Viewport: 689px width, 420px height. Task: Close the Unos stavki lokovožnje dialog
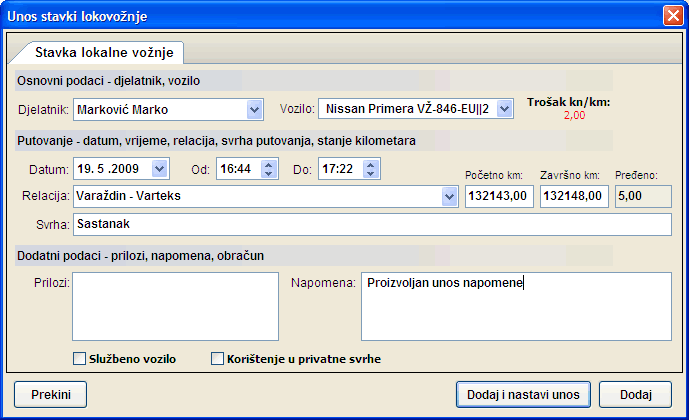click(672, 16)
